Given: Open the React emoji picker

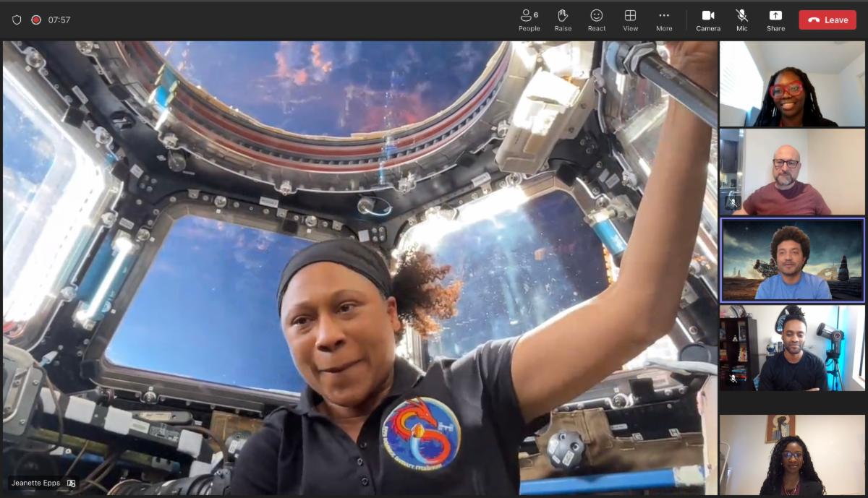Looking at the screenshot, I should (596, 19).
